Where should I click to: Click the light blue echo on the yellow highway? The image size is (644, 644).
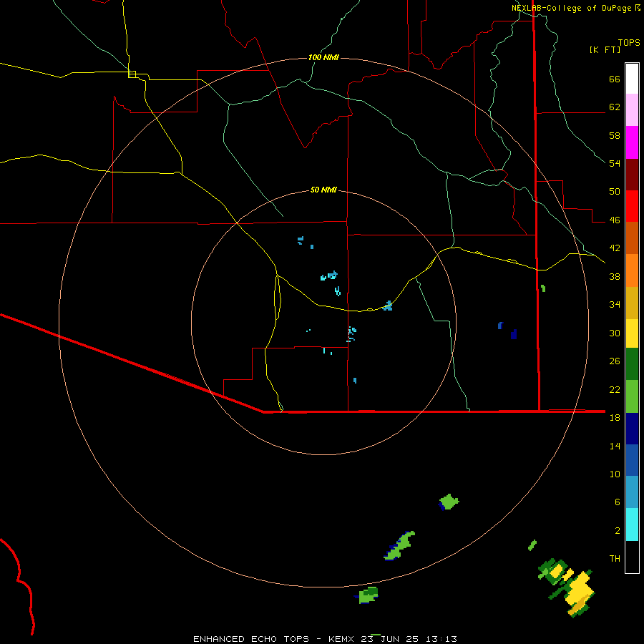(x=388, y=306)
